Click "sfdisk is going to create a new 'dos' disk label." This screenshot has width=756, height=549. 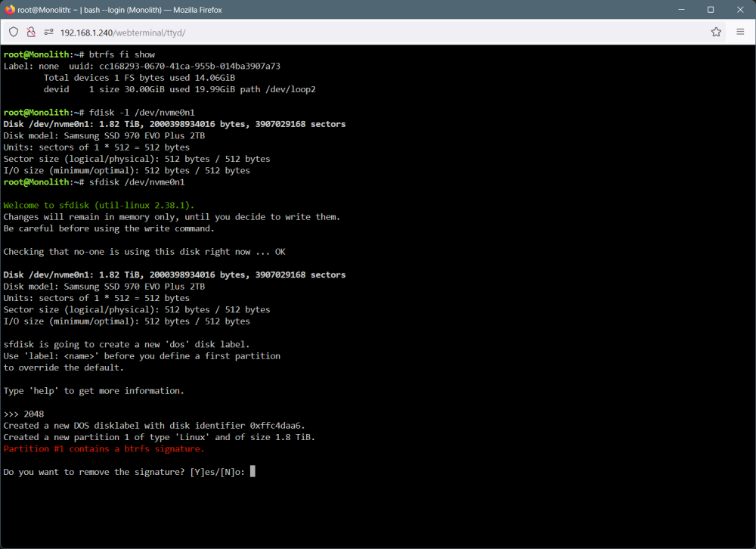(x=126, y=345)
